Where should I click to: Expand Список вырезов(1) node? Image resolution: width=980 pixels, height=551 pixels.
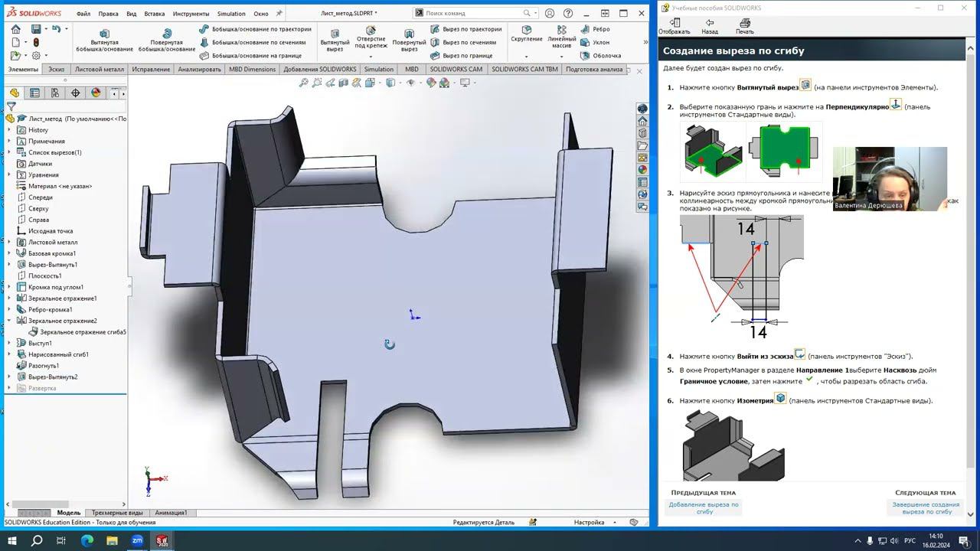click(9, 152)
